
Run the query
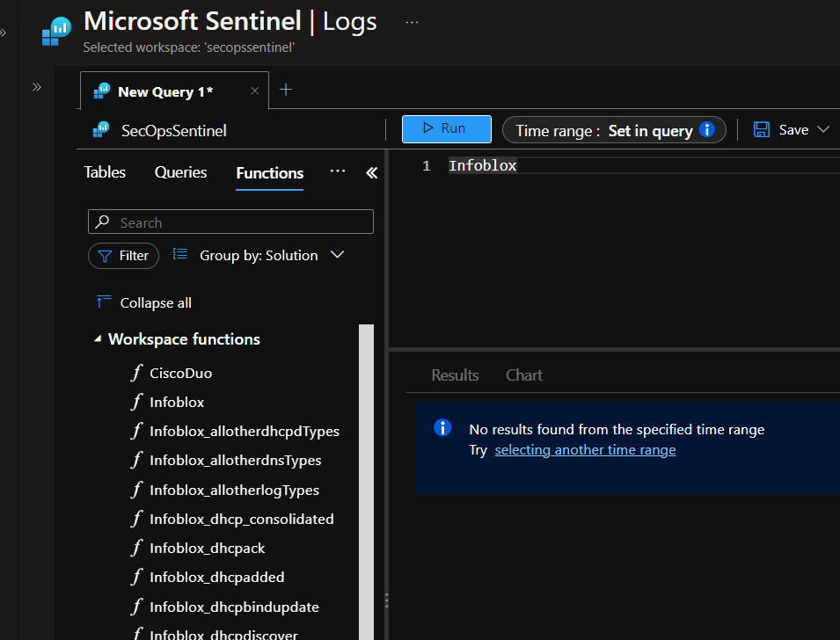pyautogui.click(x=446, y=129)
